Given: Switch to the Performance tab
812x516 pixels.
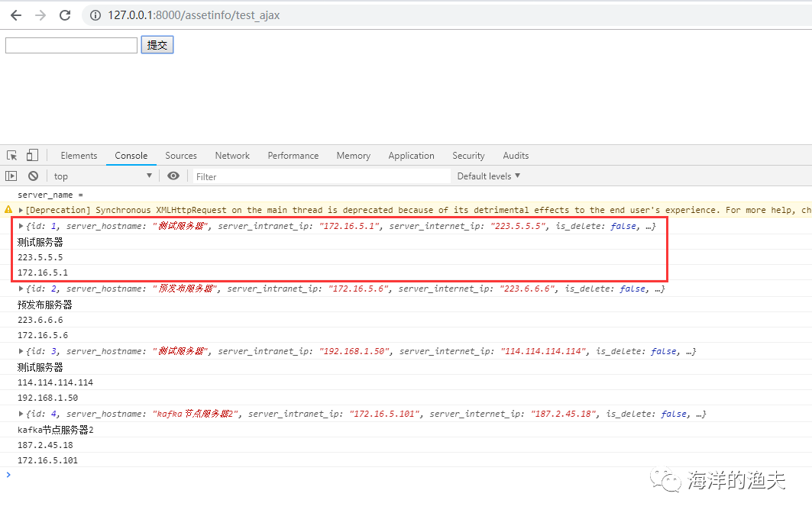Looking at the screenshot, I should [x=293, y=156].
